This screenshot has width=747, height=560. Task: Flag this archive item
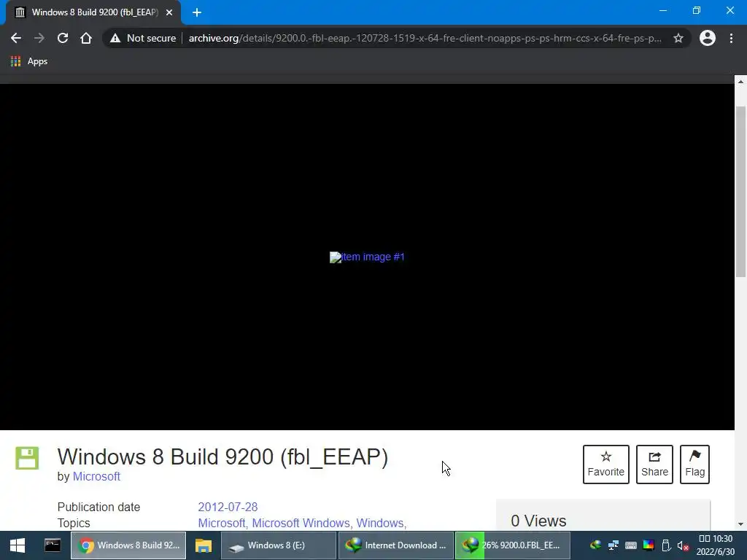point(694,464)
